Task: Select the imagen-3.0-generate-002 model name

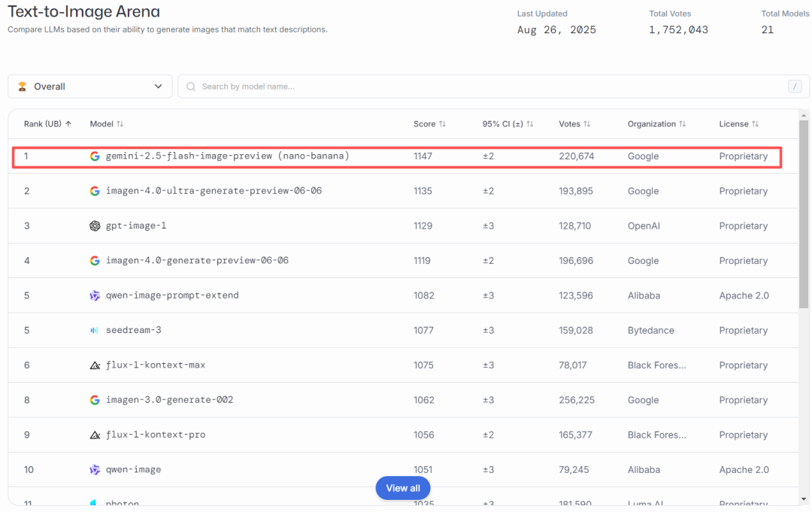Action: tap(170, 400)
